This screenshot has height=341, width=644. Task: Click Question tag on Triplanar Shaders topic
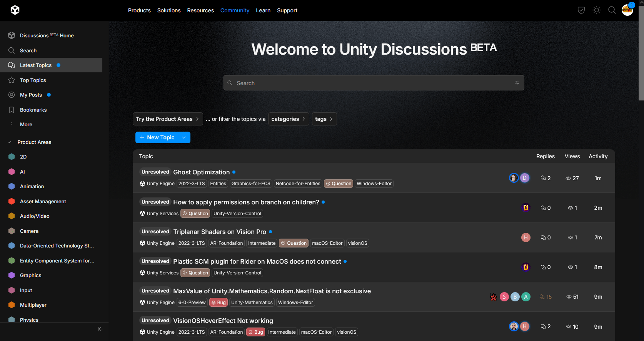point(294,243)
